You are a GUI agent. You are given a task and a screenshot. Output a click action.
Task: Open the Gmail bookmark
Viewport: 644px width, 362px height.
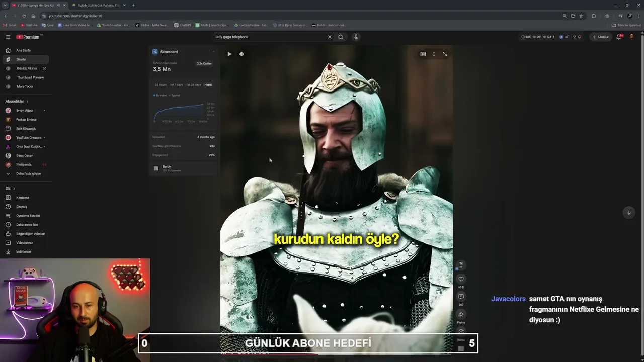point(10,25)
